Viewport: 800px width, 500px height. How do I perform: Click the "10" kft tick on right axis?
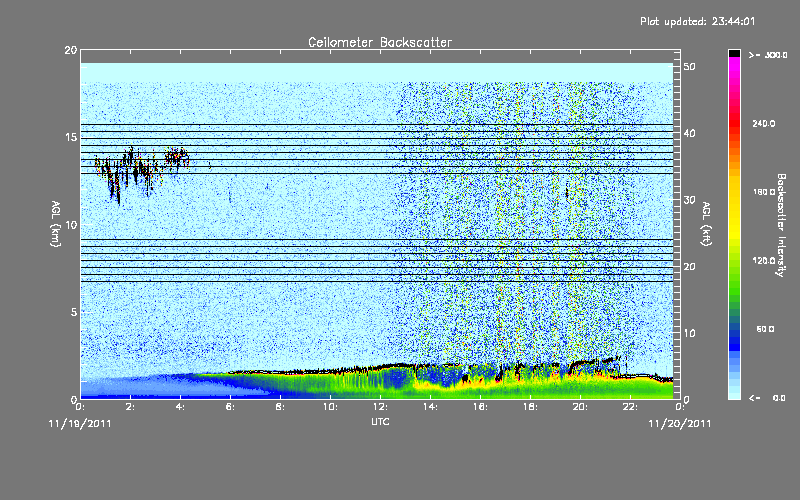689,333
